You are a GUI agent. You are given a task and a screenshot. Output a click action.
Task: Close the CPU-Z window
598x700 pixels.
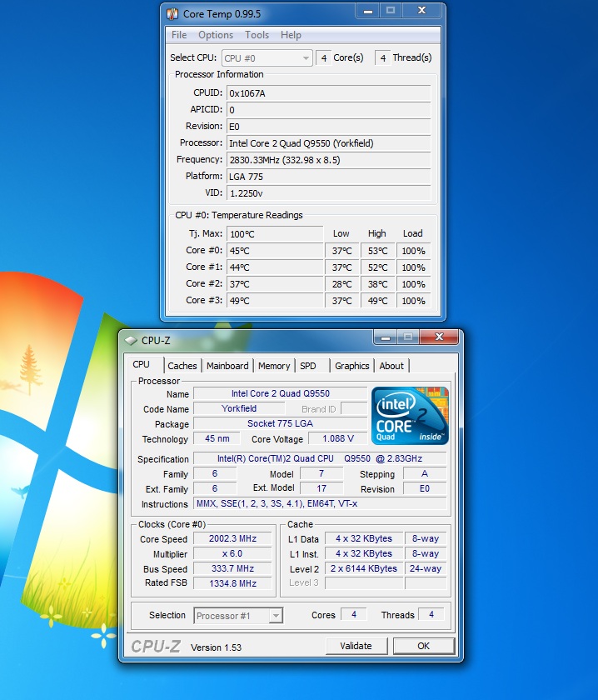pyautogui.click(x=439, y=337)
